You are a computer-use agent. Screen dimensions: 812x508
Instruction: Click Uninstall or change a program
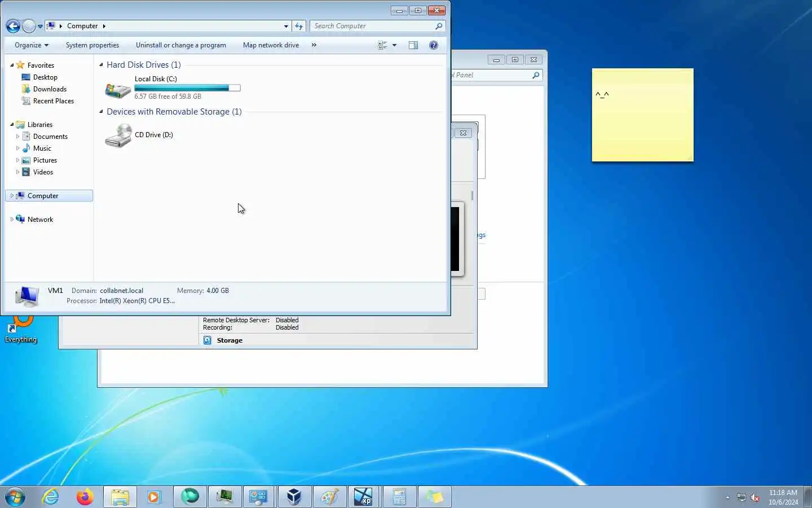(x=181, y=45)
